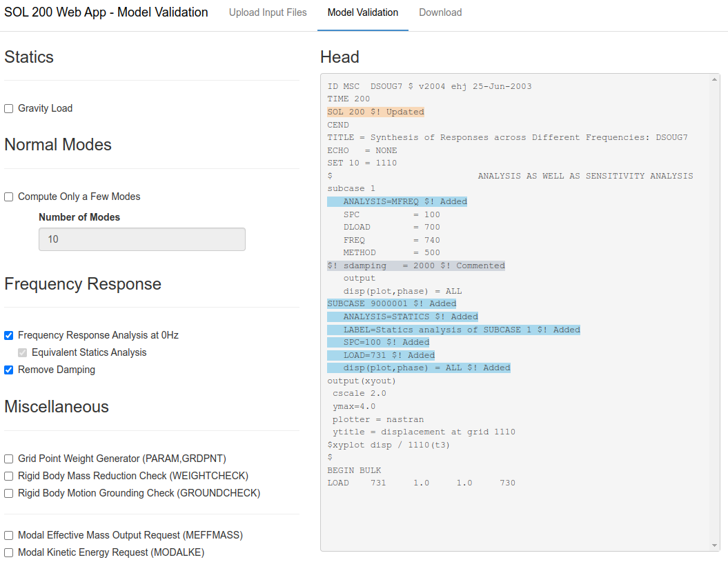Uncheck the Remove Damping option
Image resolution: width=728 pixels, height=562 pixels.
pos(8,370)
